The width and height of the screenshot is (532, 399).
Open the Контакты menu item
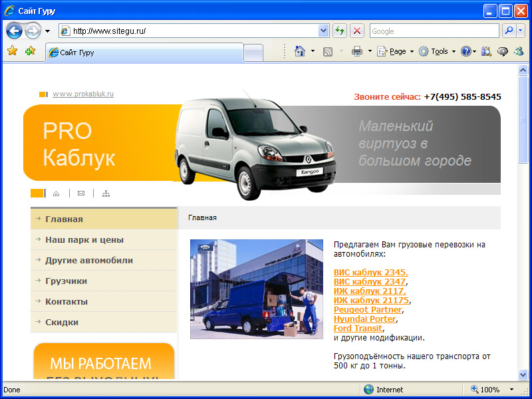coord(104,302)
